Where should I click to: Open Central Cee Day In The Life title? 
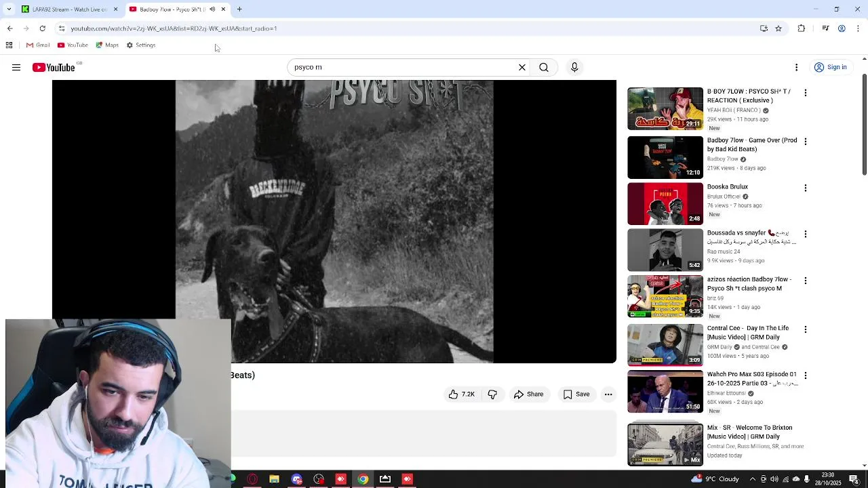point(748,332)
